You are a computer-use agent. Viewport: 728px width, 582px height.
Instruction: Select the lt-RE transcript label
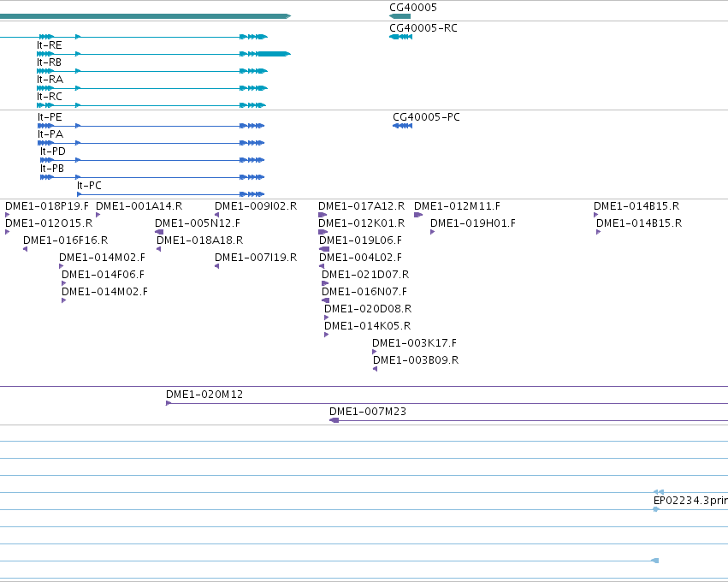coord(50,45)
